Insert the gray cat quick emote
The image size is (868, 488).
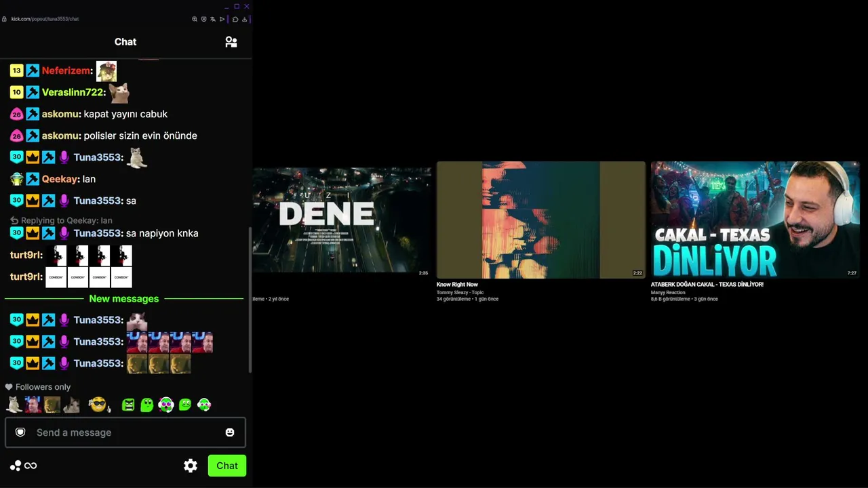pyautogui.click(x=71, y=405)
